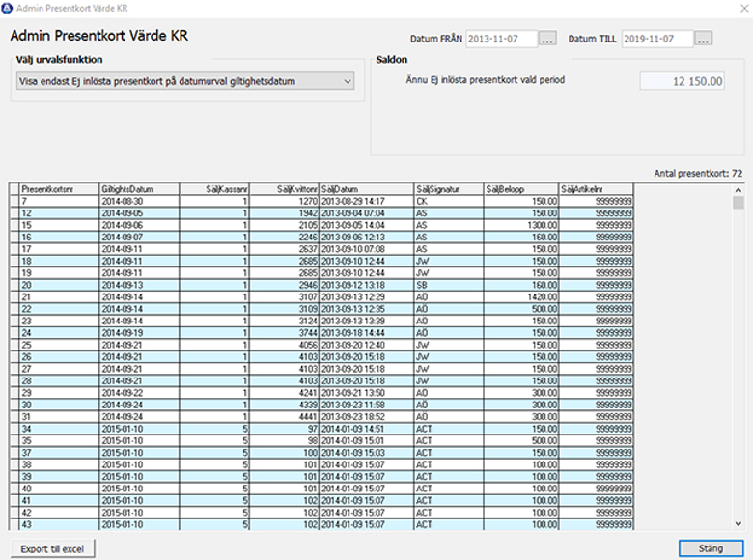Close the dialog with Stäng button
Viewport: 753px width, 560px height.
[711, 548]
